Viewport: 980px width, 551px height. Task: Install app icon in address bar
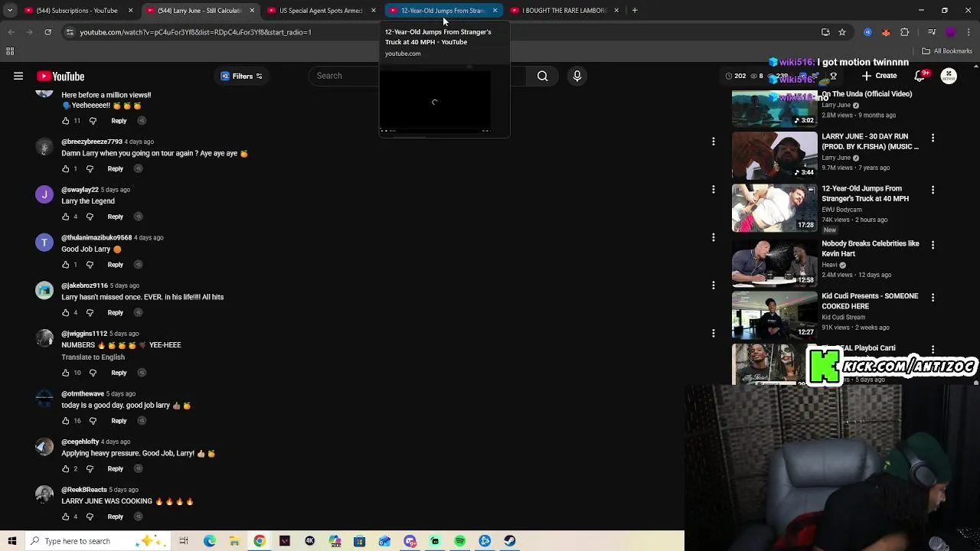point(825,32)
